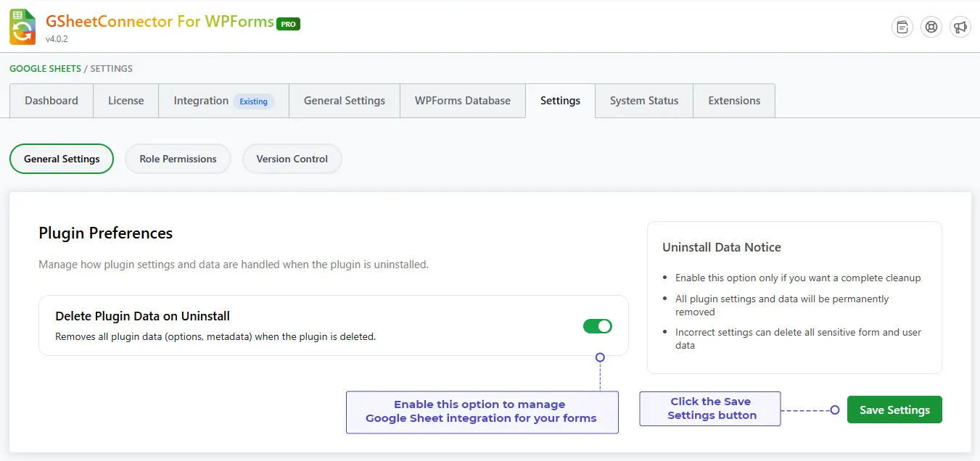Open the Integration tab
980x461 pixels.
pyautogui.click(x=223, y=101)
